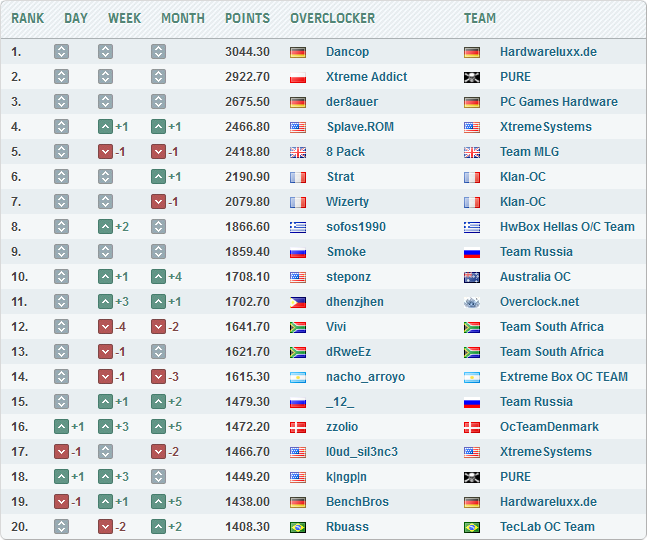Image resolution: width=647 pixels, height=540 pixels.
Task: Click the South African flag beside Vivi
Action: 298,327
